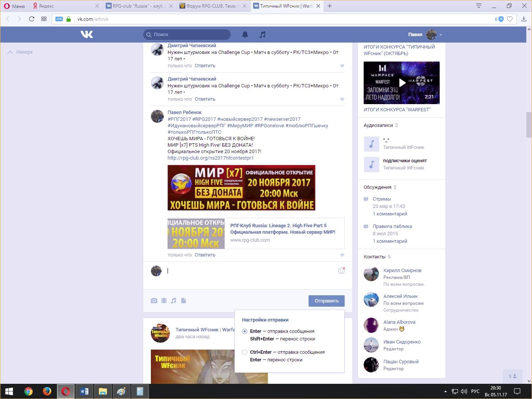Click the Наверх back-to-top link

click(20, 52)
